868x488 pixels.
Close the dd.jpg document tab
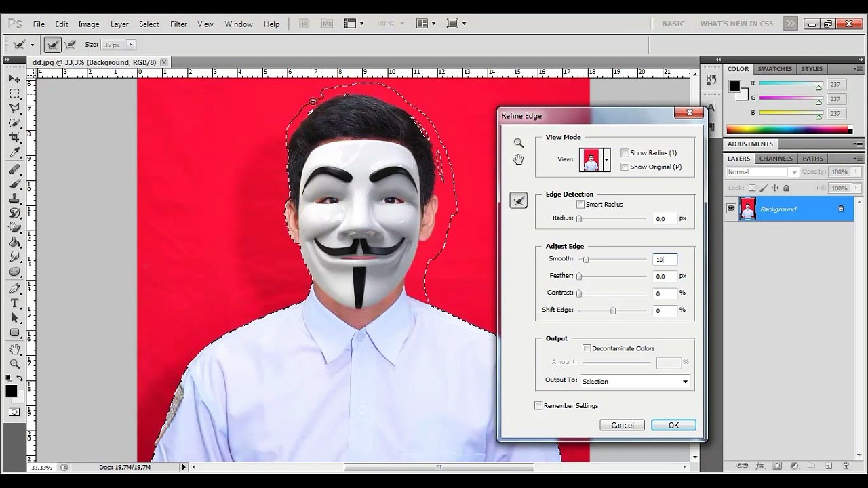[x=164, y=62]
